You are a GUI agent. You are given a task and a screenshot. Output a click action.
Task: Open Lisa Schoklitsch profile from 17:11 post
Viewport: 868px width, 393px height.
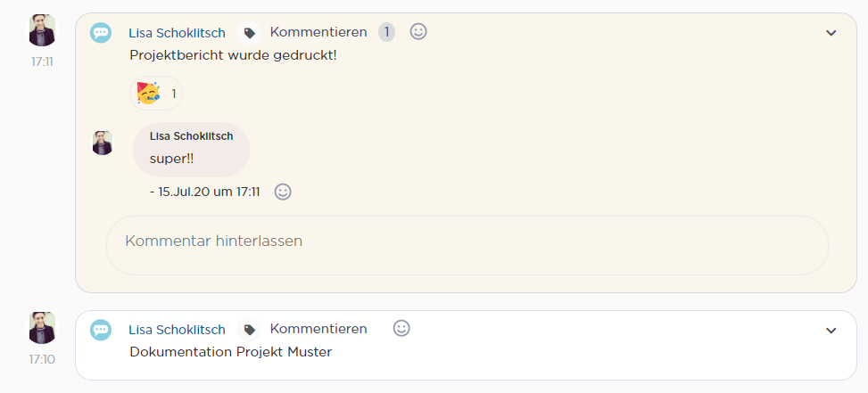178,33
